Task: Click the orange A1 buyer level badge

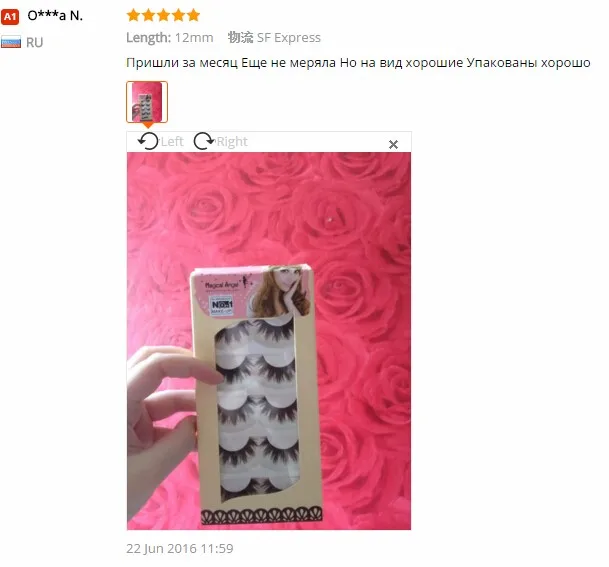Action: point(10,17)
